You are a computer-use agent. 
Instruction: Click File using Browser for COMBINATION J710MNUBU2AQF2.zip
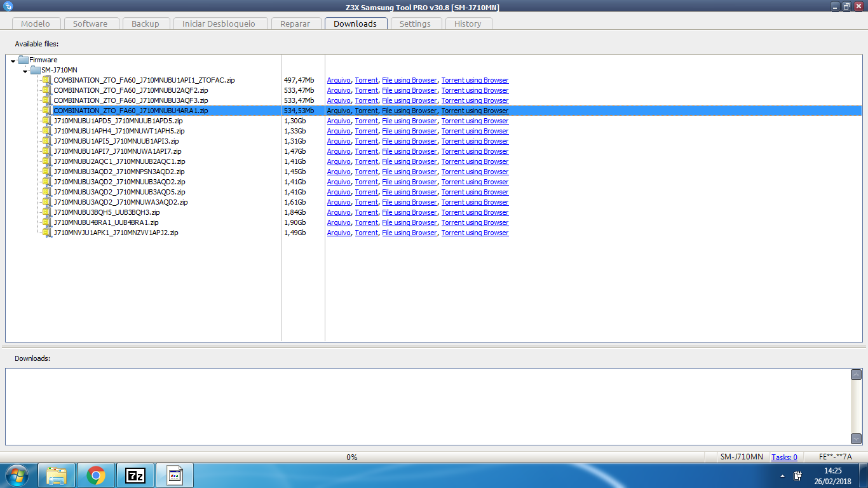point(409,90)
